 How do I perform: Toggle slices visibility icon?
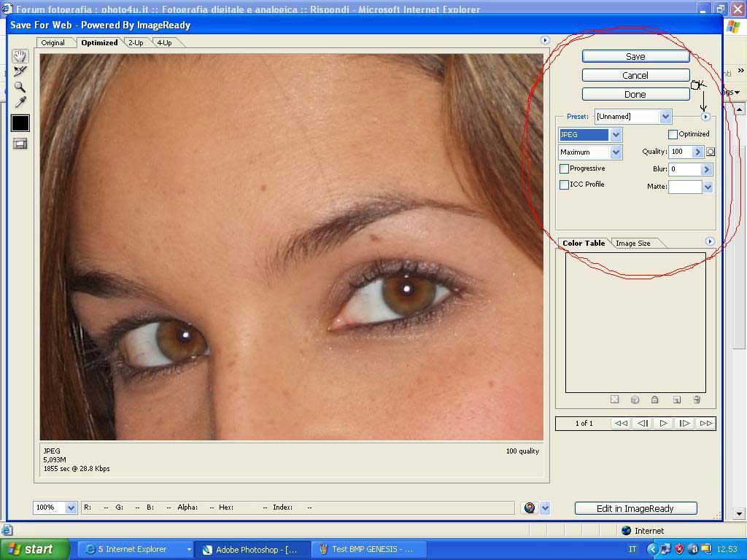(x=20, y=144)
